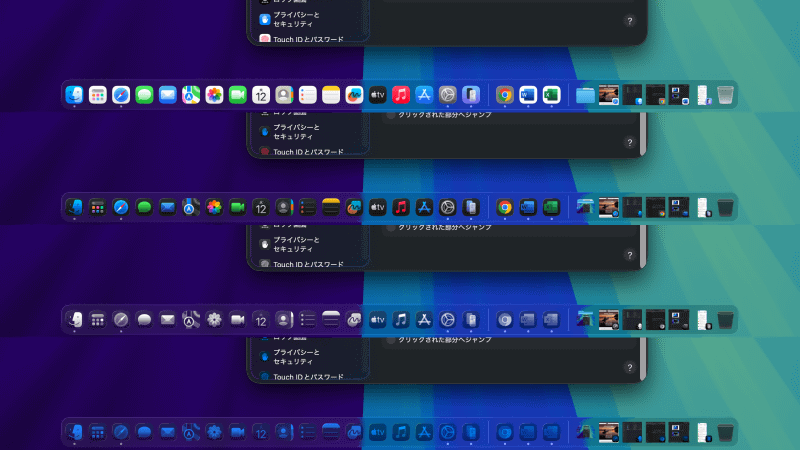The image size is (800, 450).
Task: Open Trash in the light-style colorful dock
Action: click(x=726, y=94)
